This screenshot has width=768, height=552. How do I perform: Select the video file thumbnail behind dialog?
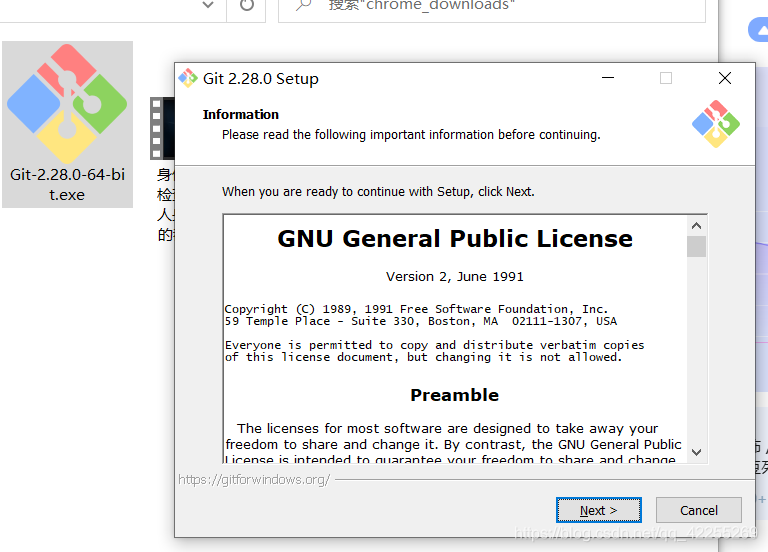162,128
